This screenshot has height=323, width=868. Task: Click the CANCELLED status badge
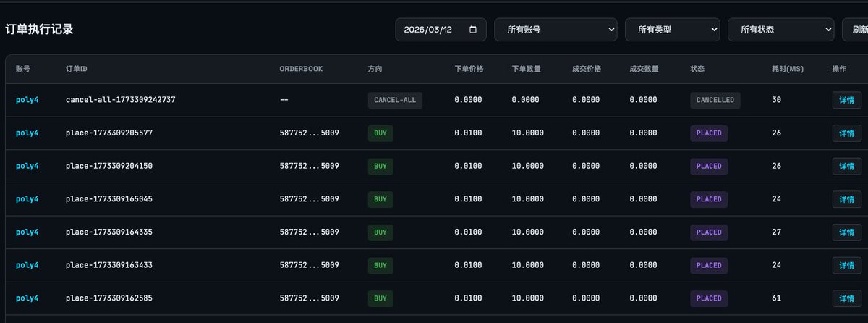coord(715,100)
